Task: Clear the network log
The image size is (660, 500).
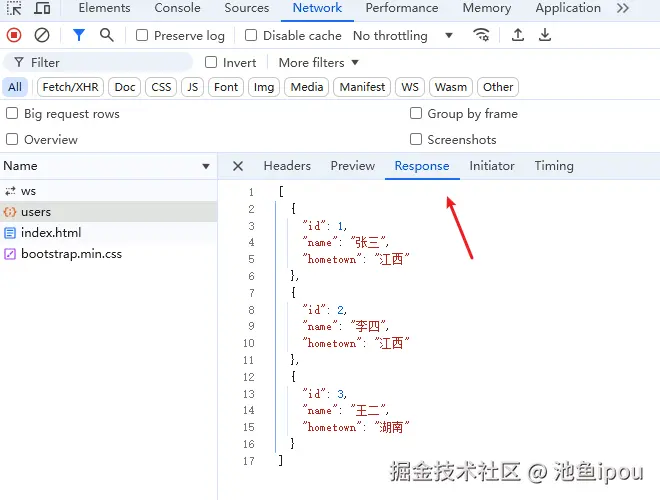Action: point(42,35)
